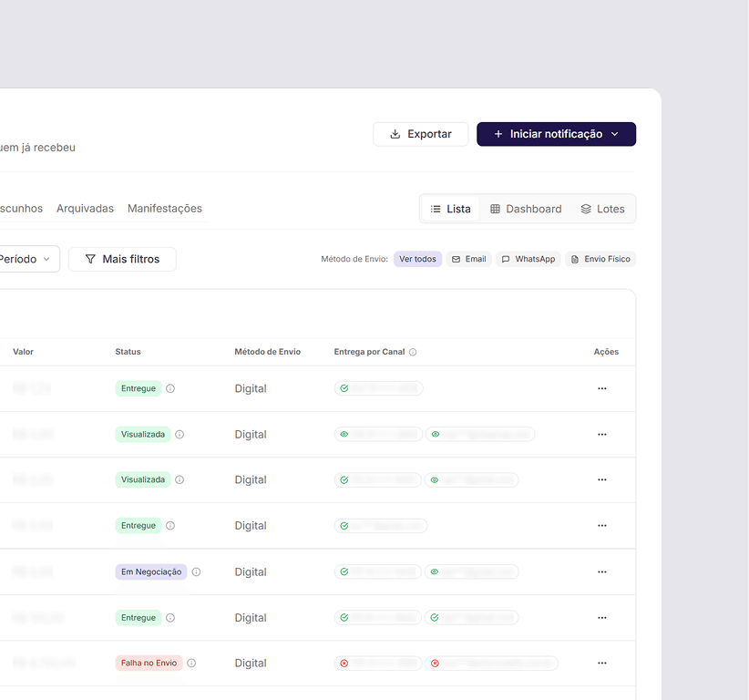Select the Ver todos send-method filter
This screenshot has height=700, width=749.
[417, 259]
